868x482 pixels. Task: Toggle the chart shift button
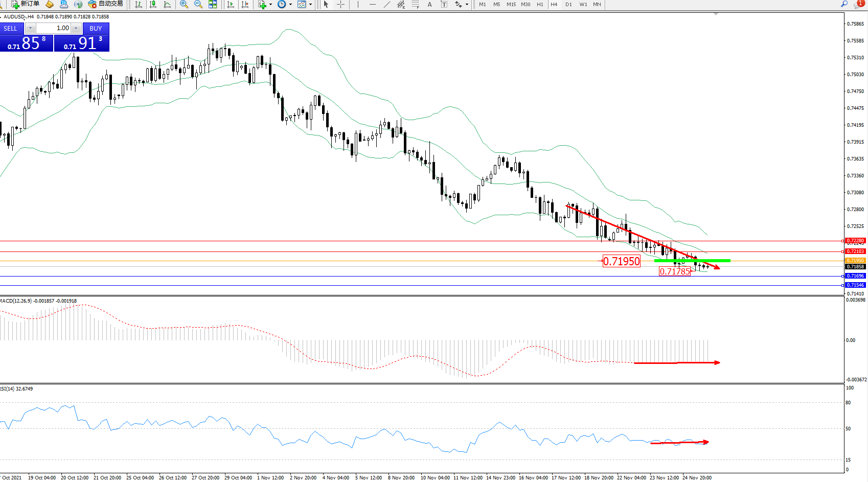(x=245, y=4)
